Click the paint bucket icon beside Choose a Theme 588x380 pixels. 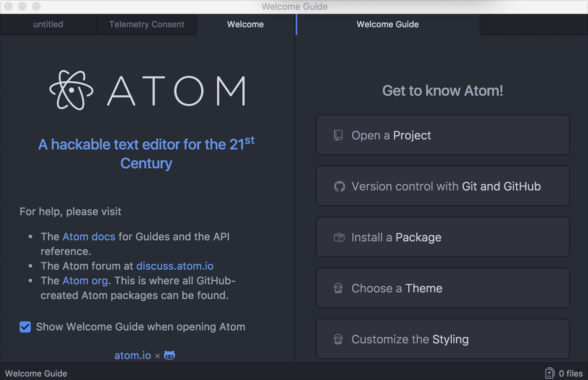[338, 288]
